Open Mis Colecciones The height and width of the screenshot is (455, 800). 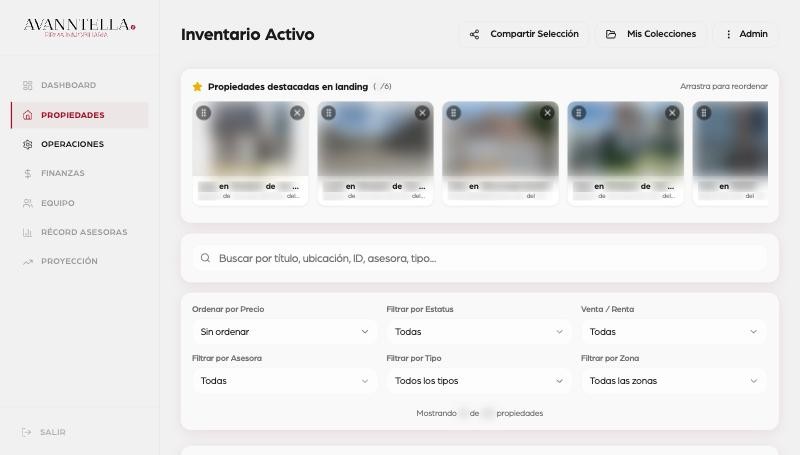click(x=651, y=34)
